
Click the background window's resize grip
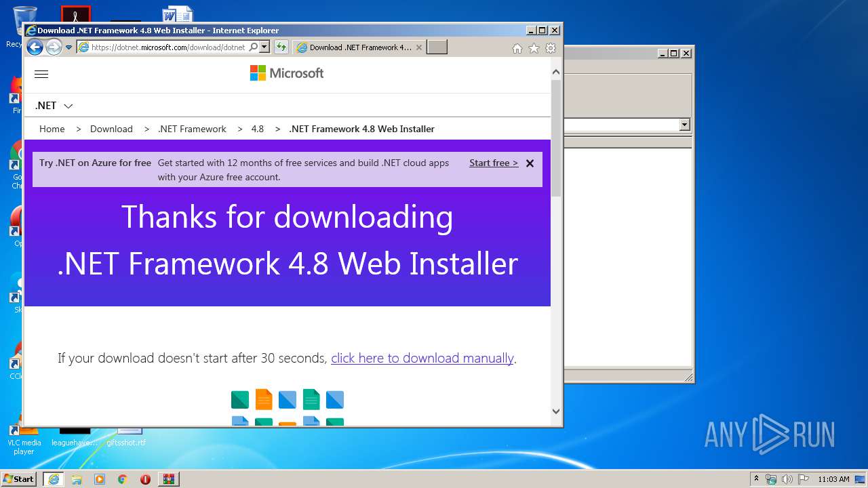click(x=688, y=377)
